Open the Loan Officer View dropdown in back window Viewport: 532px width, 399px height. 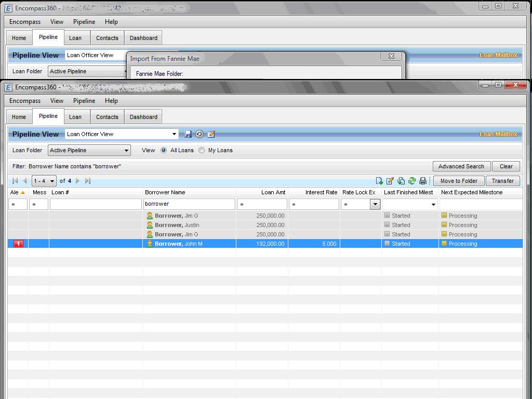click(x=96, y=55)
